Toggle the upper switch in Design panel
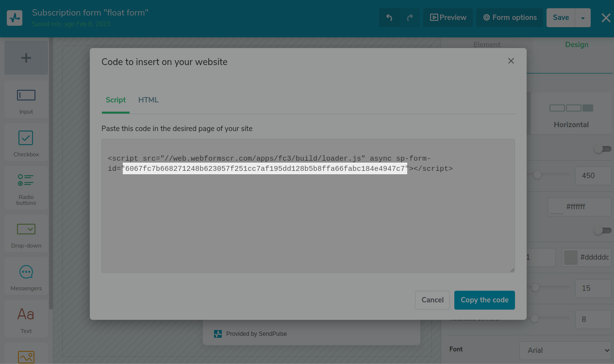614x364 pixels. (602, 149)
